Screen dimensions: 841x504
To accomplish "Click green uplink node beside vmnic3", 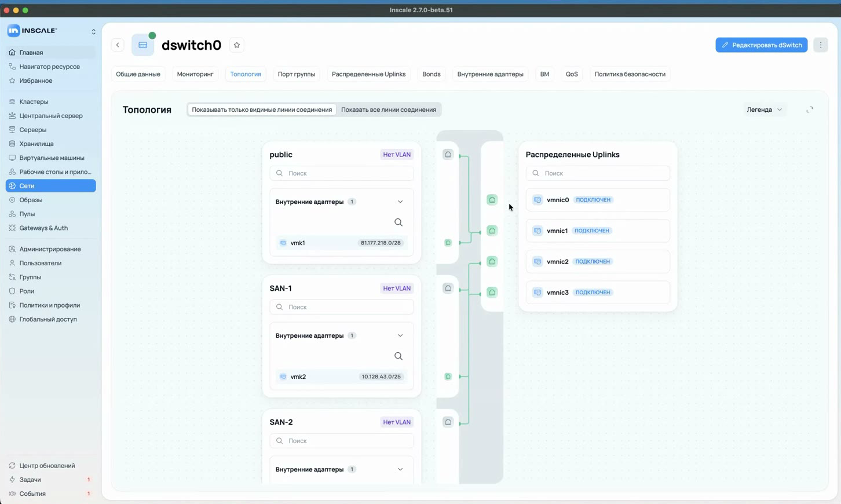I will coord(492,293).
